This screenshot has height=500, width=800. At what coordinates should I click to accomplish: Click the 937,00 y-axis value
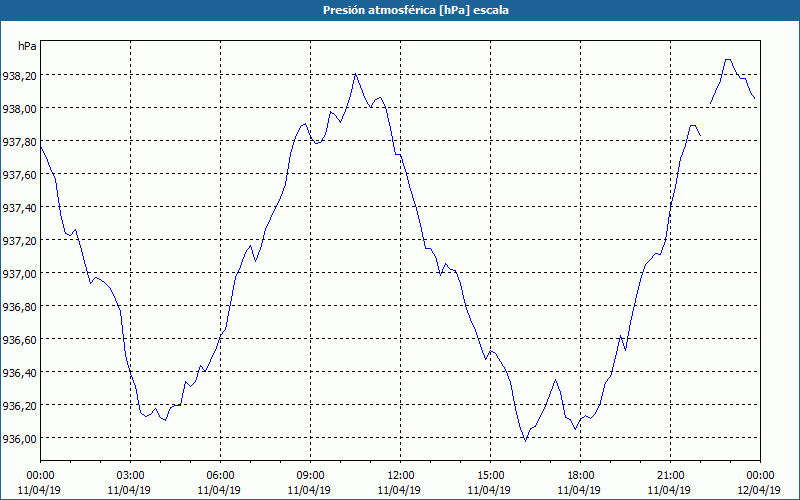[19, 273]
